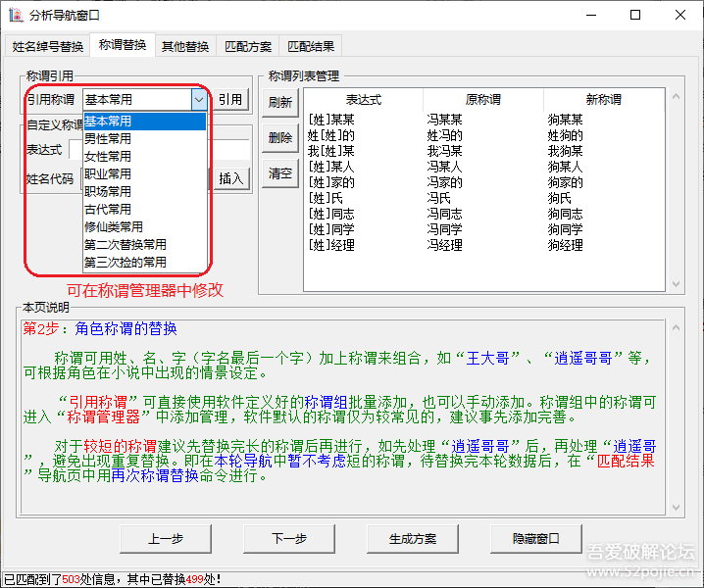Close the 分析导航窗口 window
704x588 pixels.
coord(679,16)
